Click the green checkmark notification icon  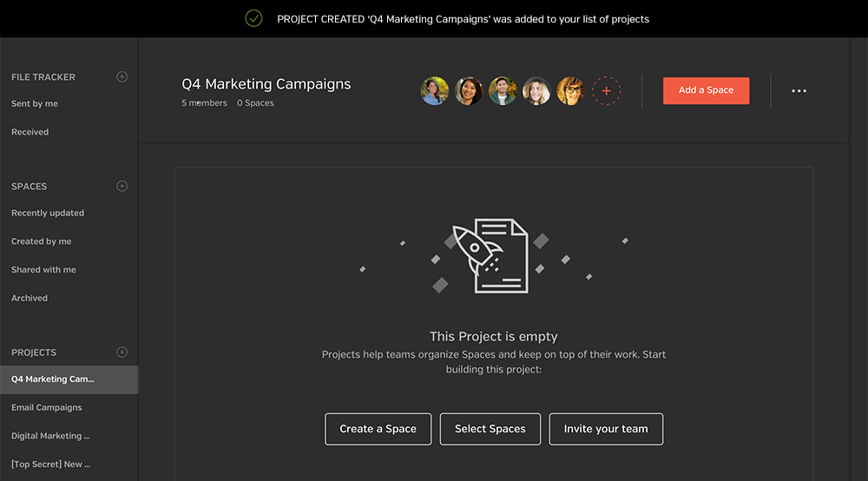click(253, 19)
